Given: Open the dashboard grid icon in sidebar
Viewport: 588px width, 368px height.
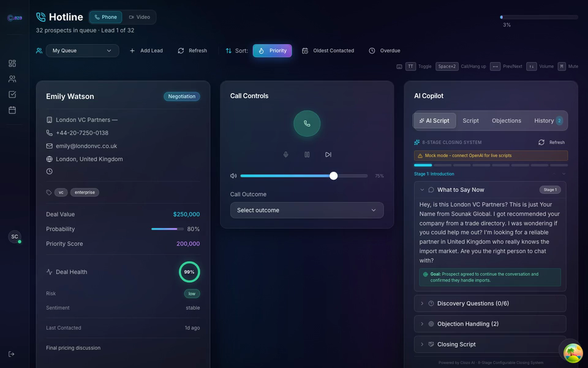Looking at the screenshot, I should tap(13, 63).
